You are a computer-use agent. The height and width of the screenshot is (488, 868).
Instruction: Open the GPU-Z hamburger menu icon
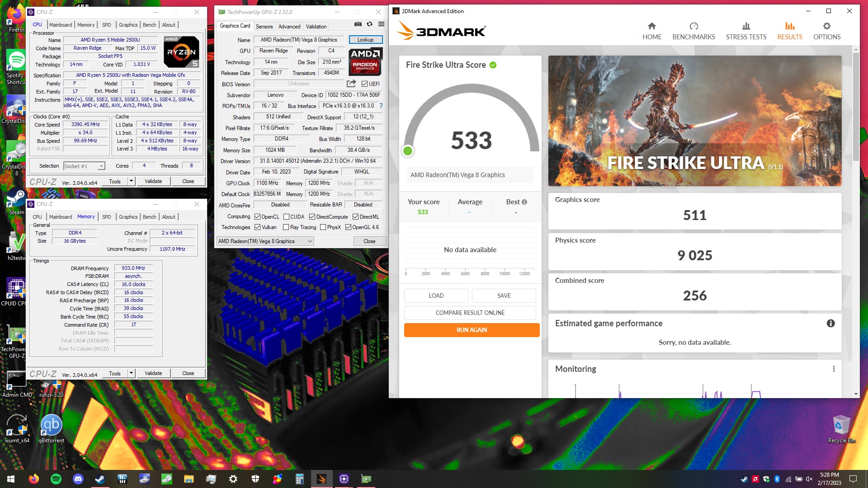(x=381, y=24)
